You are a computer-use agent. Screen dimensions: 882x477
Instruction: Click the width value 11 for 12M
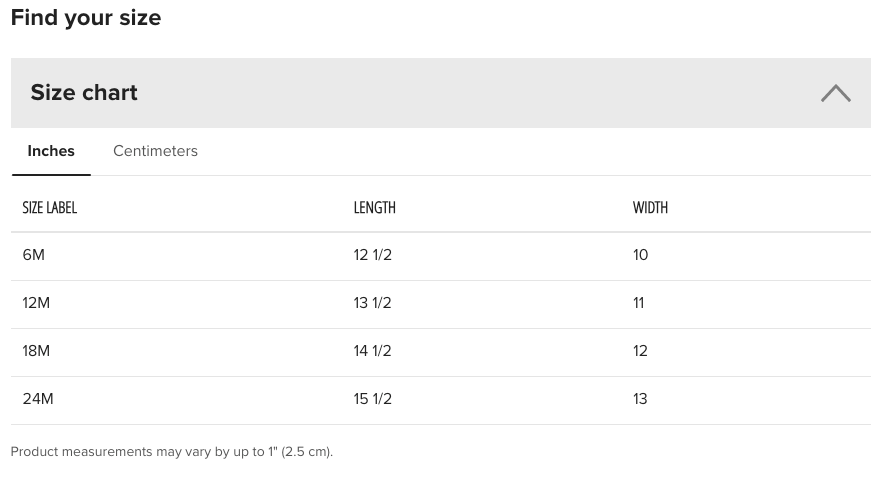[x=638, y=303]
